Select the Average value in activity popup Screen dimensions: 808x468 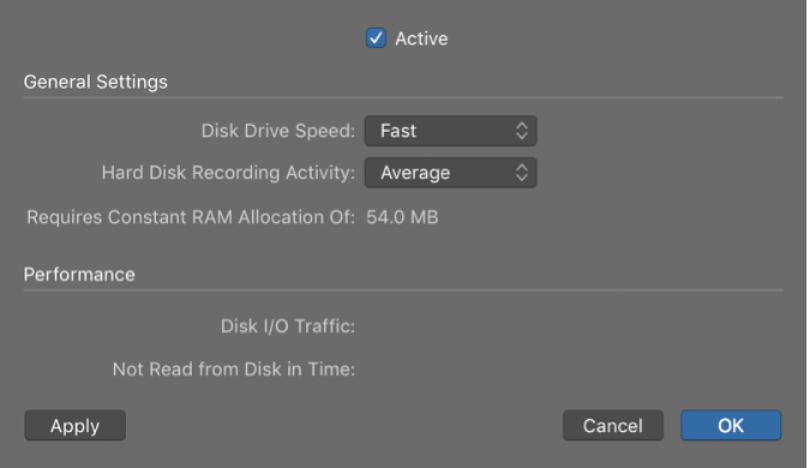coord(415,173)
